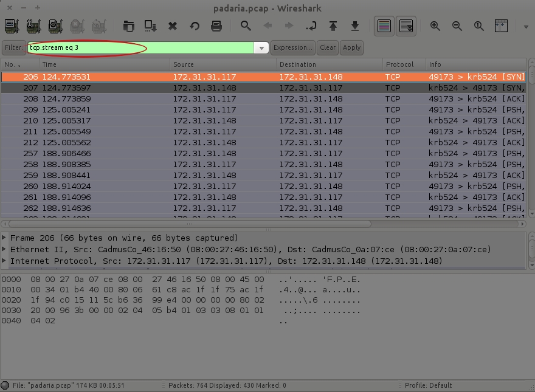Select packet 212 row
The width and height of the screenshot is (535, 392).
pos(263,142)
